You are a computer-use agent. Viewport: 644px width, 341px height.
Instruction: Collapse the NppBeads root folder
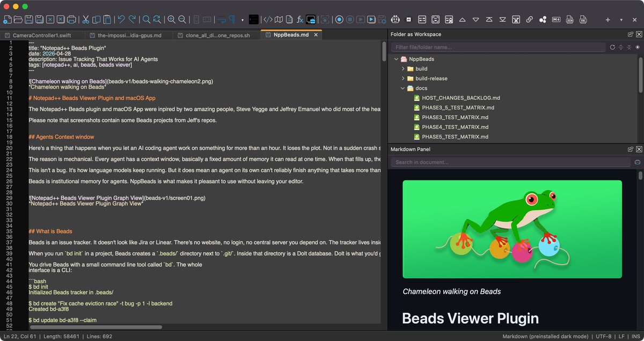tap(396, 59)
